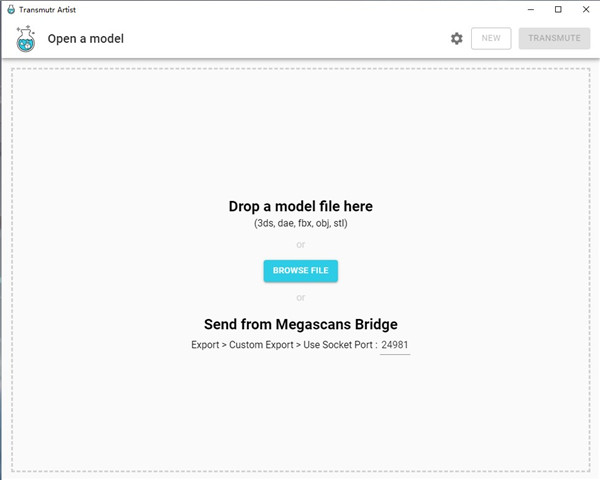Click the "or" separator above BROWSE FILE

[300, 244]
